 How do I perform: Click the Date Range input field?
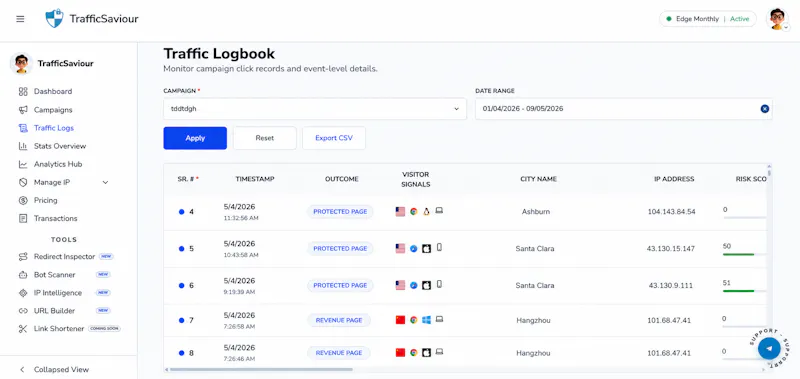click(x=623, y=109)
